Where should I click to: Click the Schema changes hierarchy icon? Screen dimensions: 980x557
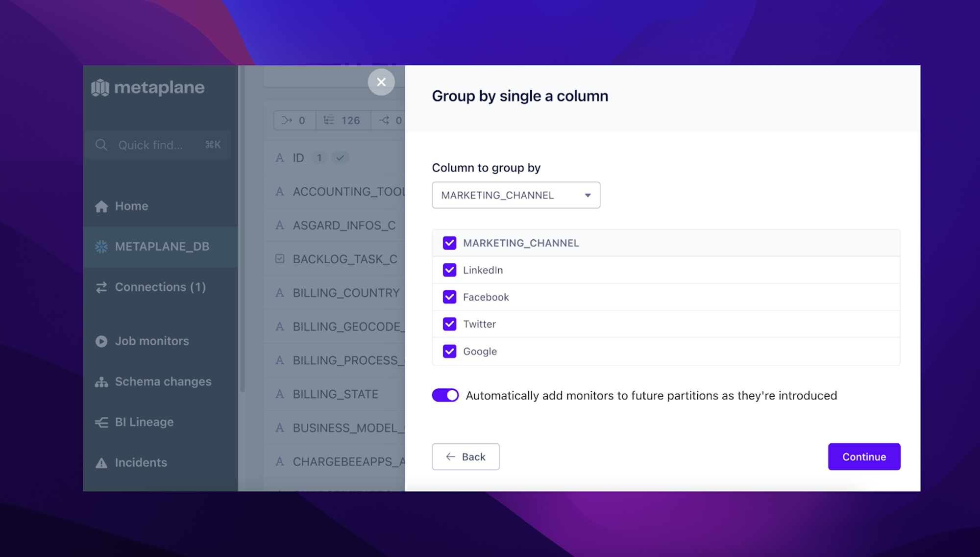[101, 382]
